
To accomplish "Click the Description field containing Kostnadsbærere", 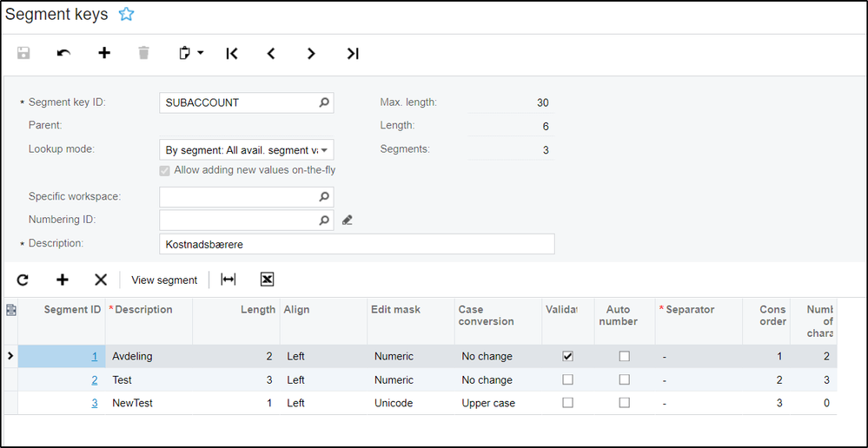I will coord(356,245).
